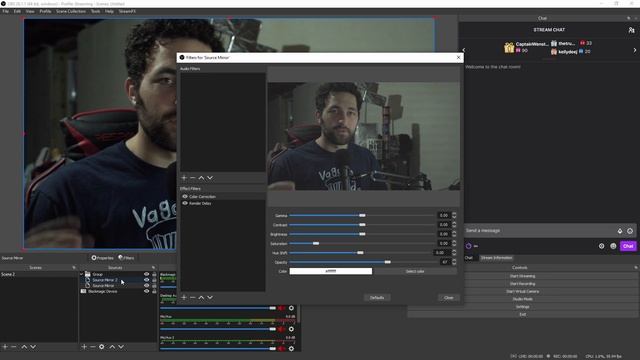Click the Send a message input field
640x360 pixels.
tap(540, 231)
